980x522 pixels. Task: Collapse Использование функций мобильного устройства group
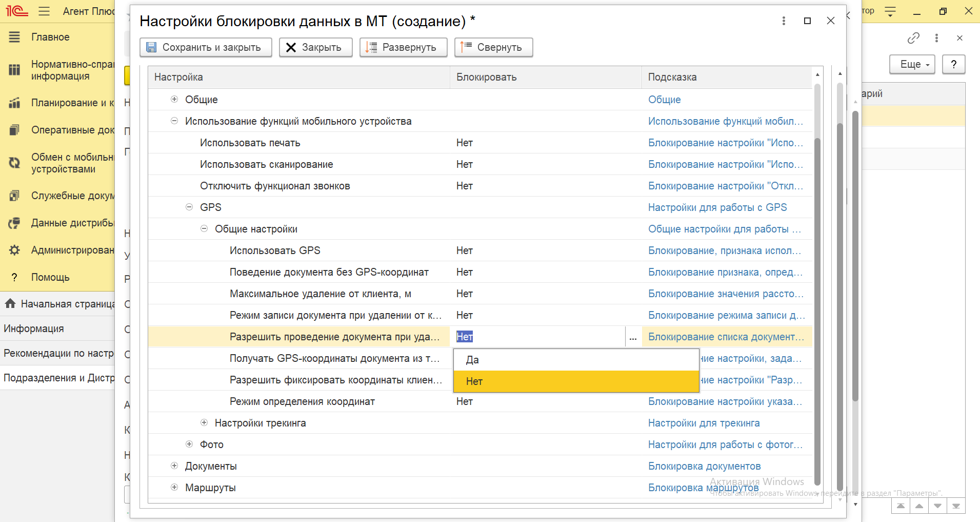(174, 121)
